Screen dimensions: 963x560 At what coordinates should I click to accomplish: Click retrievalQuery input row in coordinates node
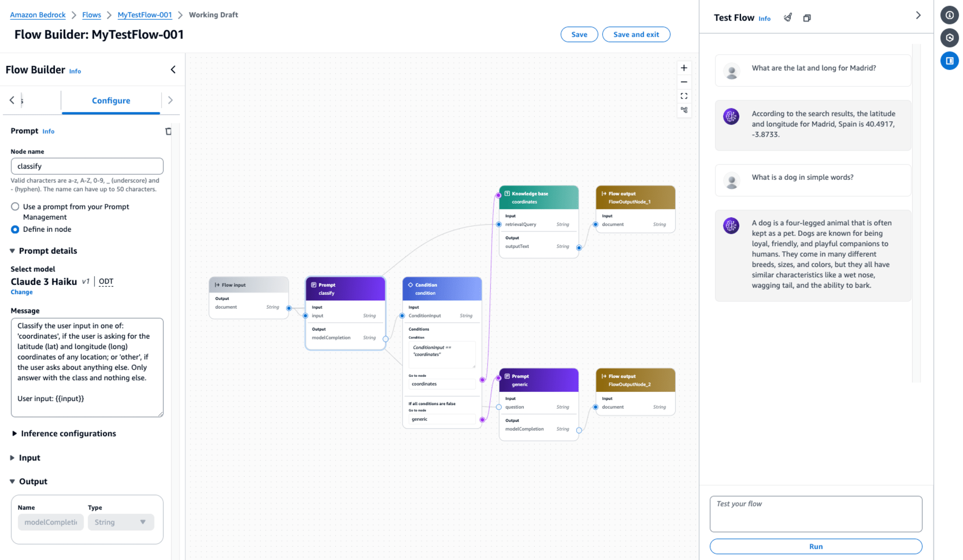538,224
